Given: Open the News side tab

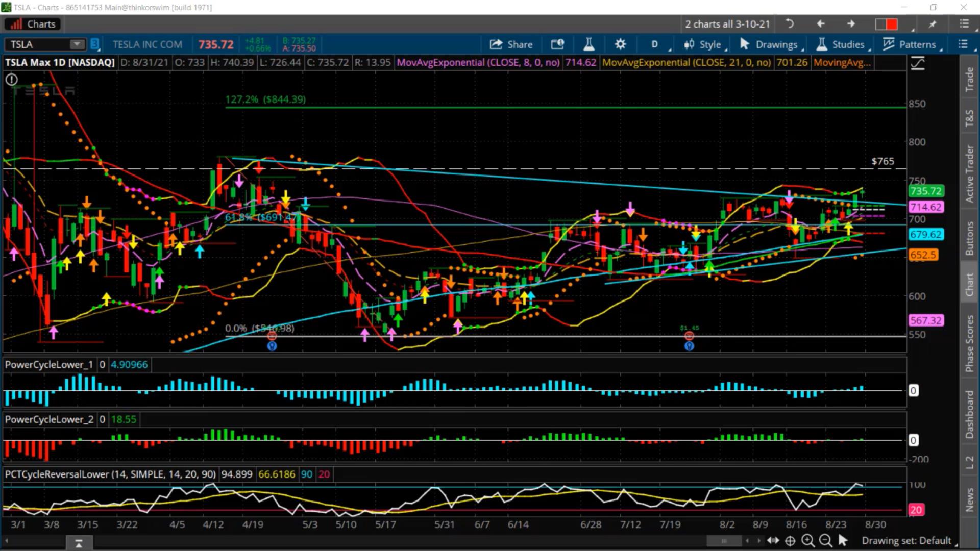Looking at the screenshot, I should tap(969, 499).
